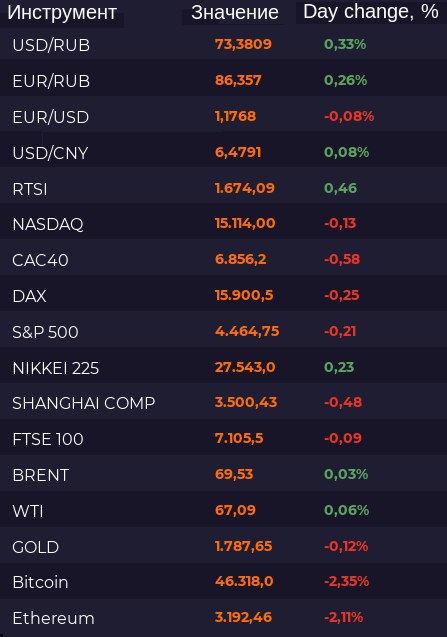Screen dimensions: 447x637
Task: Click WTI value 67,09
Action: click(x=235, y=510)
